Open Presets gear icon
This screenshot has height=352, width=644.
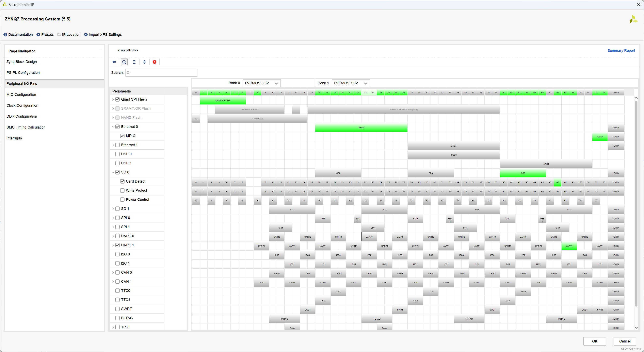[38, 35]
